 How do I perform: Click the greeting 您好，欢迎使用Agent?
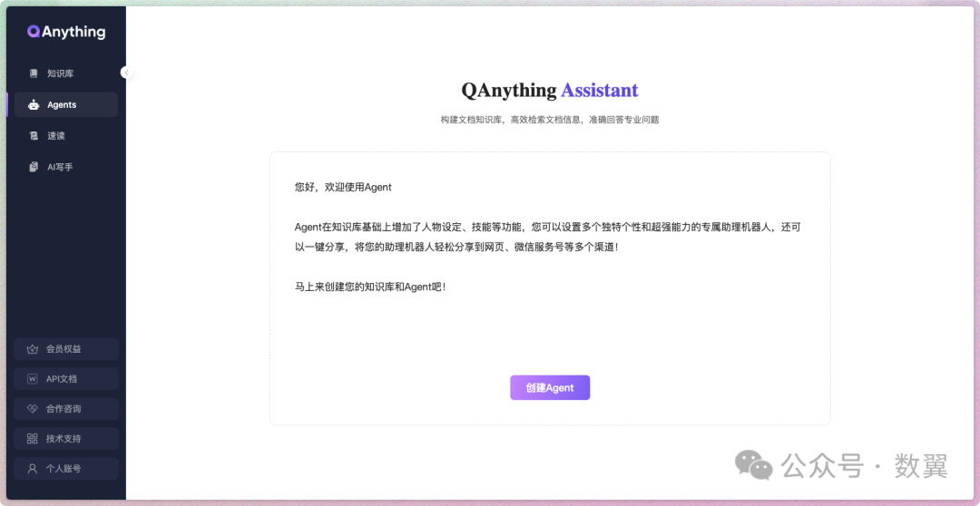click(343, 187)
